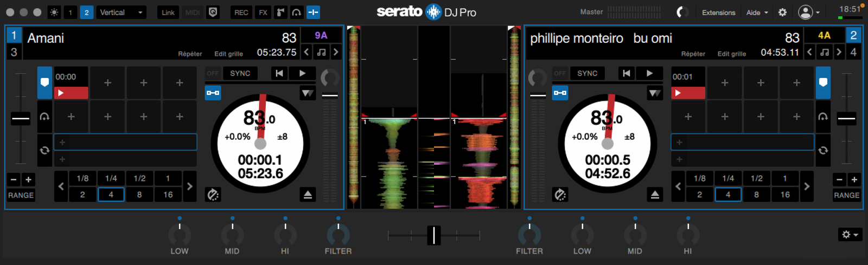
Task: Switch the left deck to deck 3
Action: tap(14, 52)
